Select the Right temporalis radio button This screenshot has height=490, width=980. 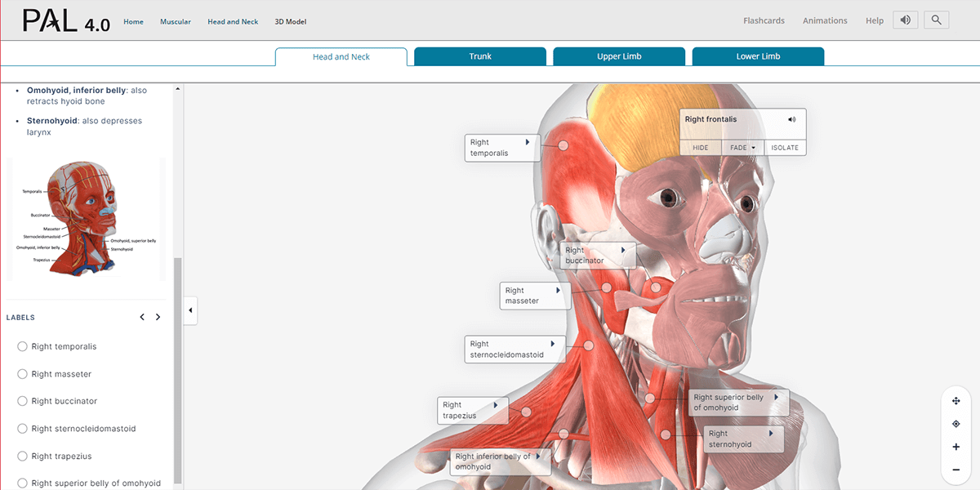(x=23, y=347)
